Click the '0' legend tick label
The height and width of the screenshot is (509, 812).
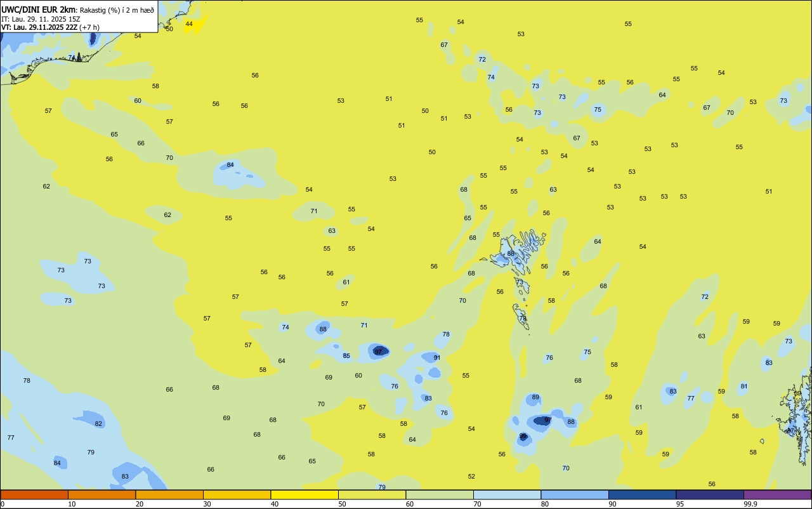(3, 504)
